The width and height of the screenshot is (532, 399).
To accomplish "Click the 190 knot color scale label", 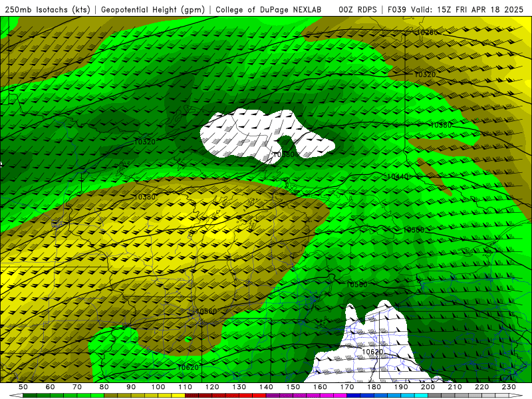I will pos(401,387).
